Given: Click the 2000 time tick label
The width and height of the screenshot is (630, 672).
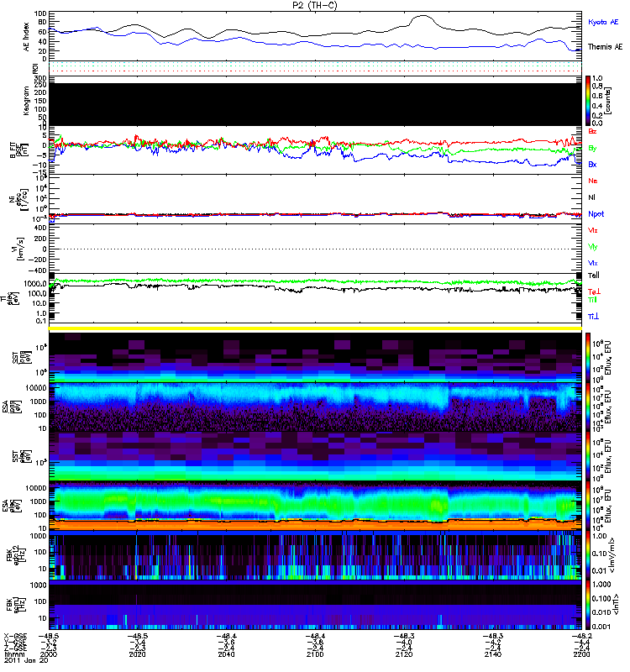Looking at the screenshot, I should [49, 654].
